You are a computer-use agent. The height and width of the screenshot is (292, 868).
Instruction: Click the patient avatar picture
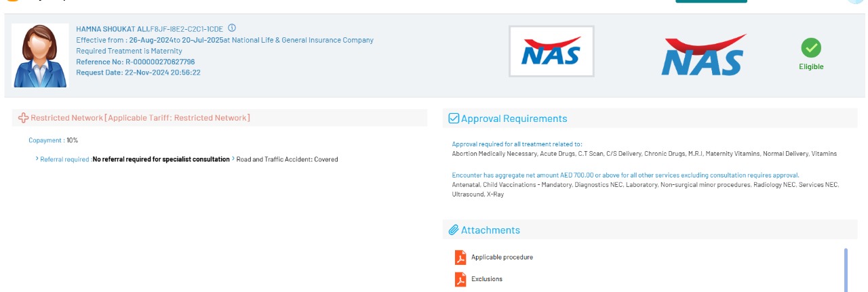(41, 56)
